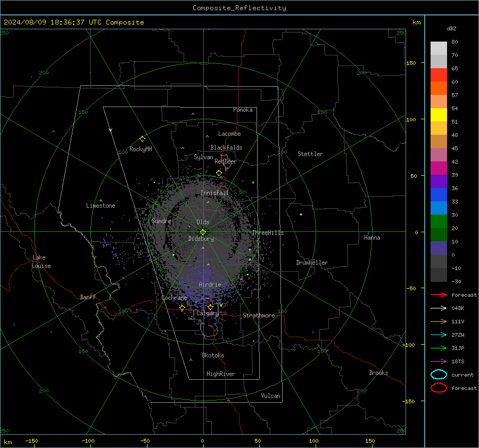Click the white asterisk east of Innisfail
Screen dimensions: 479x448
tap(253, 183)
